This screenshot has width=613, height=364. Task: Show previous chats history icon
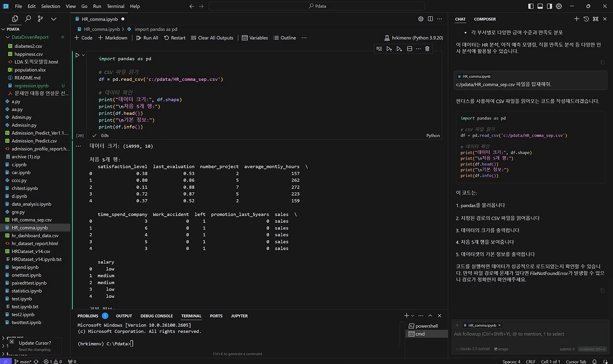[586, 19]
